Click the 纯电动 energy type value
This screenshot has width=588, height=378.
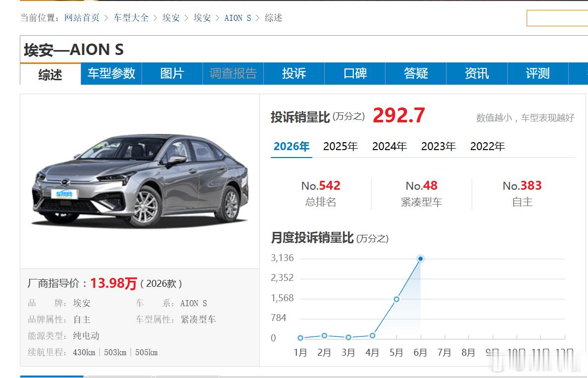point(86,335)
